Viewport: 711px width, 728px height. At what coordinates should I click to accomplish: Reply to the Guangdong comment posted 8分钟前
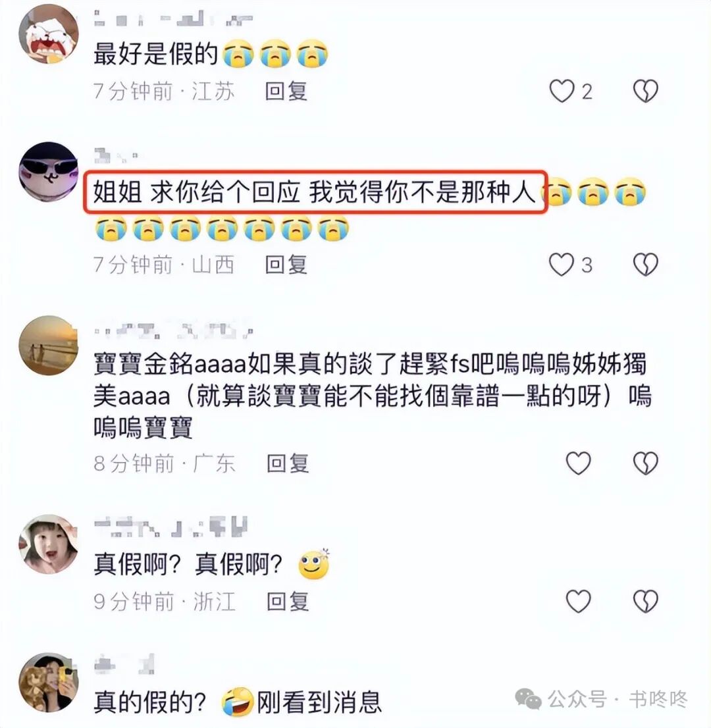288,463
